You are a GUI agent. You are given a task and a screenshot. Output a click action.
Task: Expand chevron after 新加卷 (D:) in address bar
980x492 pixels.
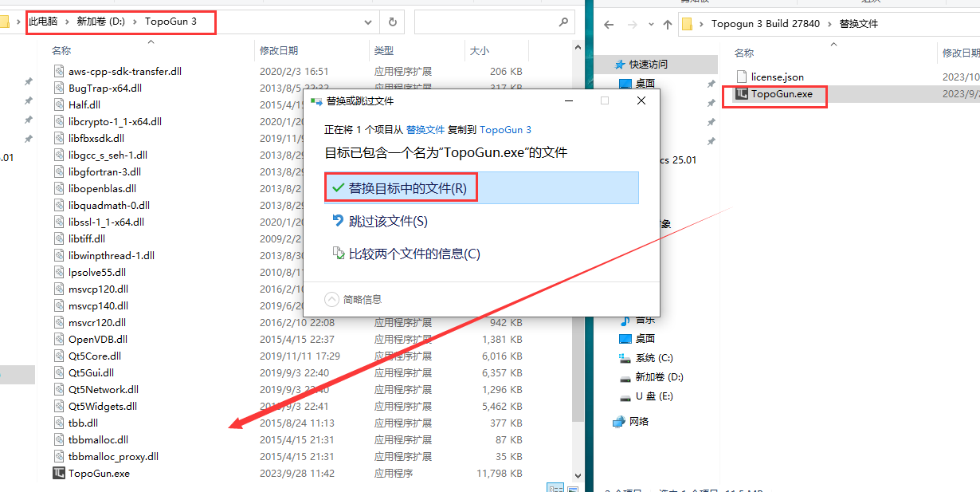point(135,22)
